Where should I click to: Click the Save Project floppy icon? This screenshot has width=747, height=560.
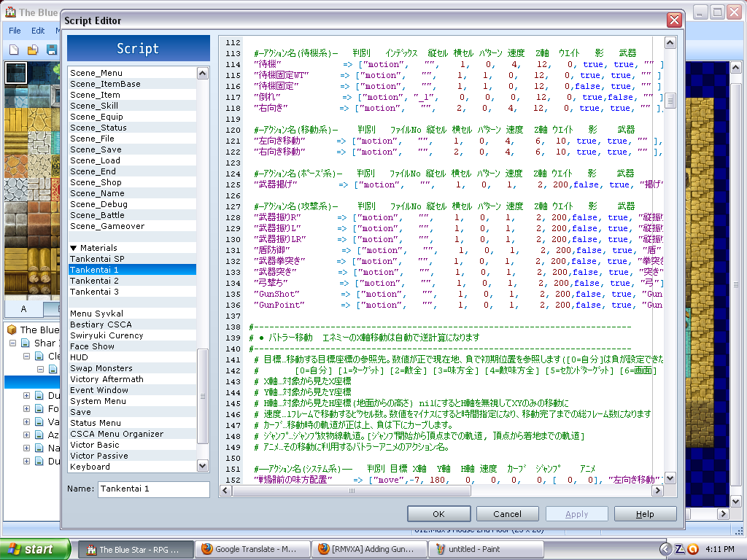click(52, 50)
